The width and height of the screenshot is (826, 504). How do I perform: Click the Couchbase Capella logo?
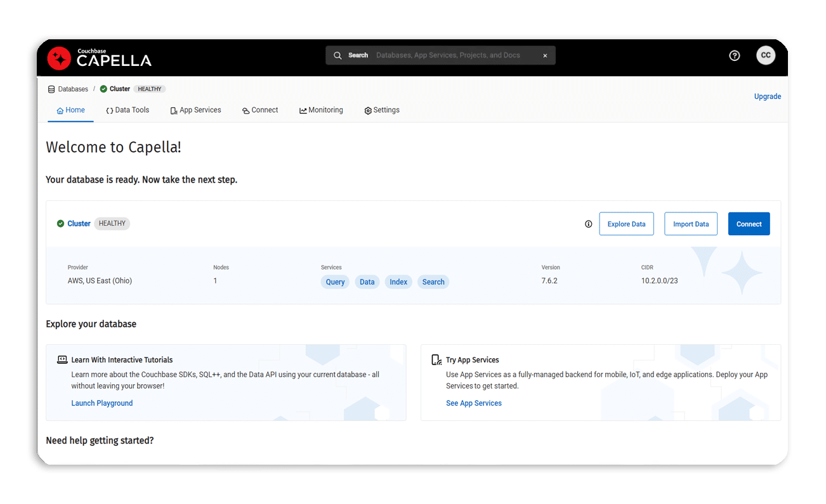100,58
